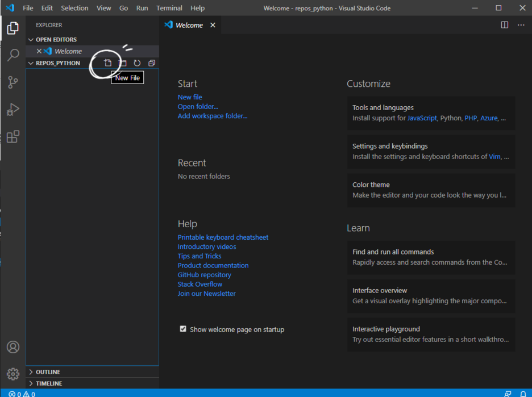Click the Vim link in Settings and keybindings
This screenshot has width=532, height=397.
(x=494, y=157)
